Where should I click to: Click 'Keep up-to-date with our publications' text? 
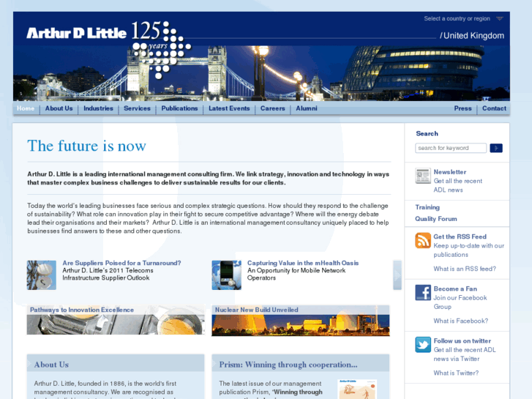click(468, 250)
